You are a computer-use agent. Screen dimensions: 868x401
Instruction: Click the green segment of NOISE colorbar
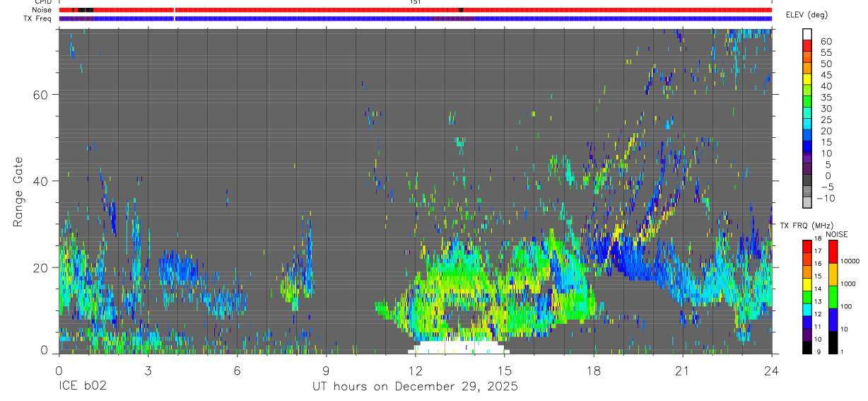pos(833,297)
